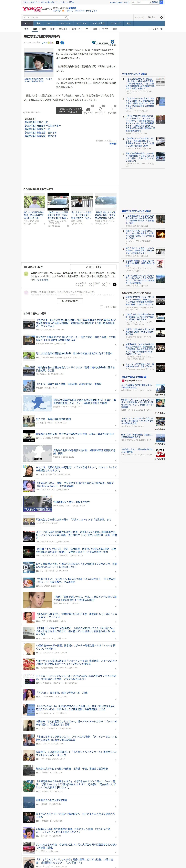This screenshot has height=868, width=186.
Task: Open トピックス一覧 link
Action: pos(155,29)
